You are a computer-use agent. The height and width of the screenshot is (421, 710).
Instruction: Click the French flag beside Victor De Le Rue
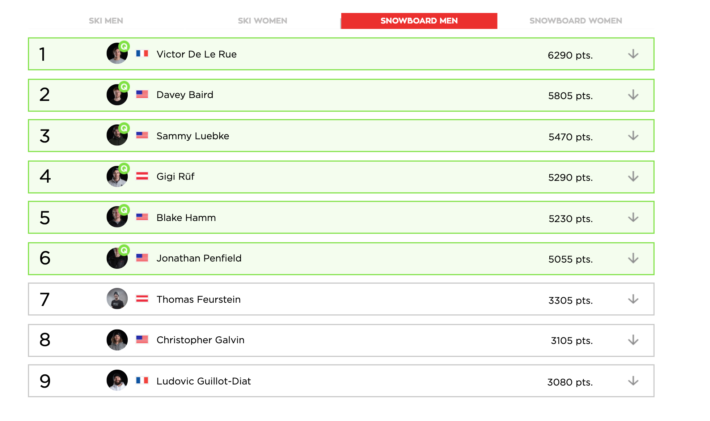coord(142,54)
